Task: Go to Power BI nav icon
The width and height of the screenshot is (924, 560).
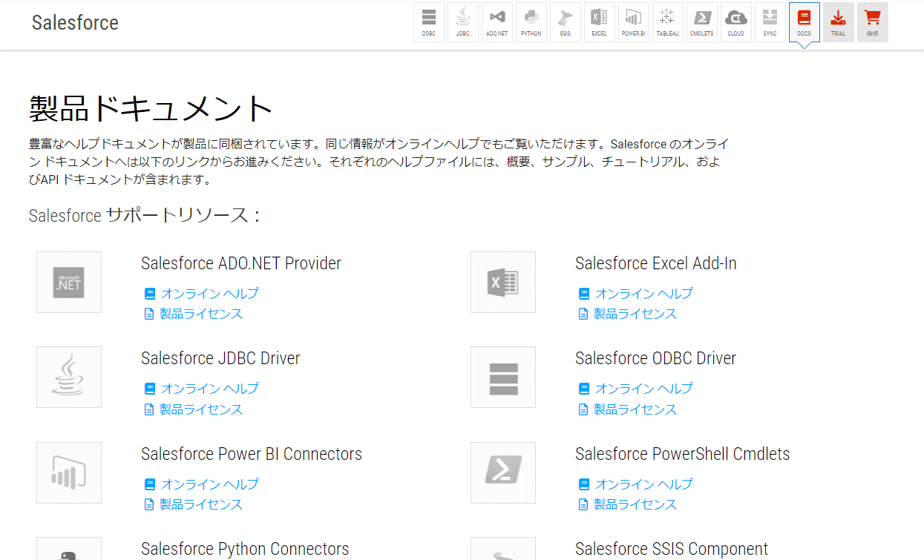Action: (x=634, y=22)
